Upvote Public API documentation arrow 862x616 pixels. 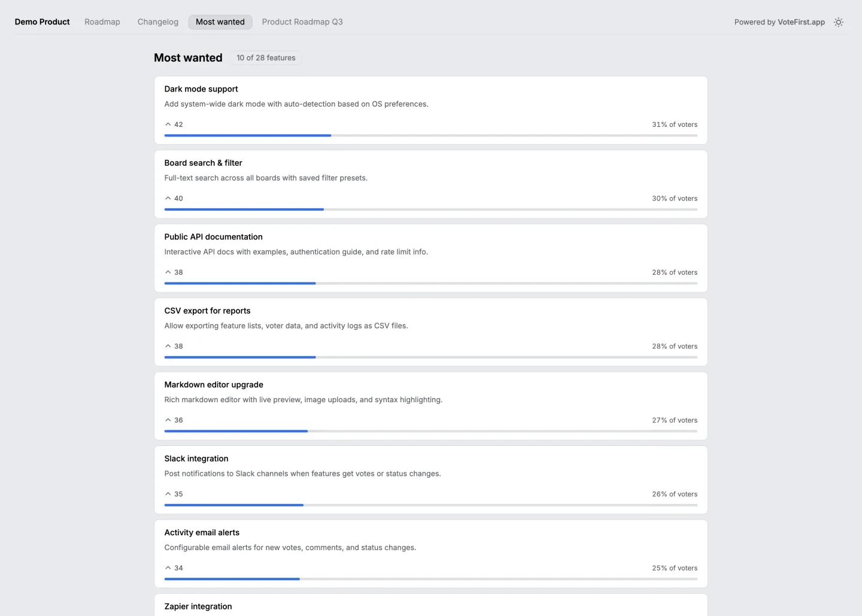coord(168,272)
